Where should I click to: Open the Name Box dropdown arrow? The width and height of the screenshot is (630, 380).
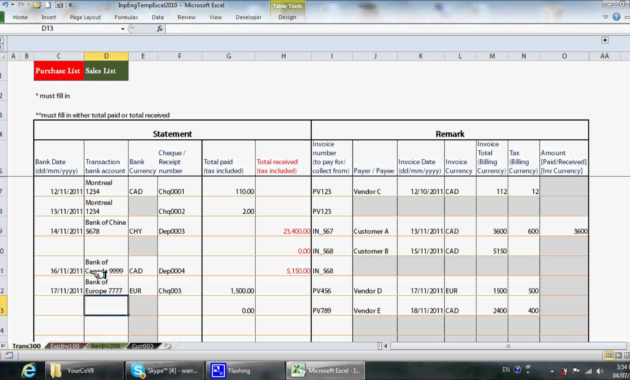123,29
